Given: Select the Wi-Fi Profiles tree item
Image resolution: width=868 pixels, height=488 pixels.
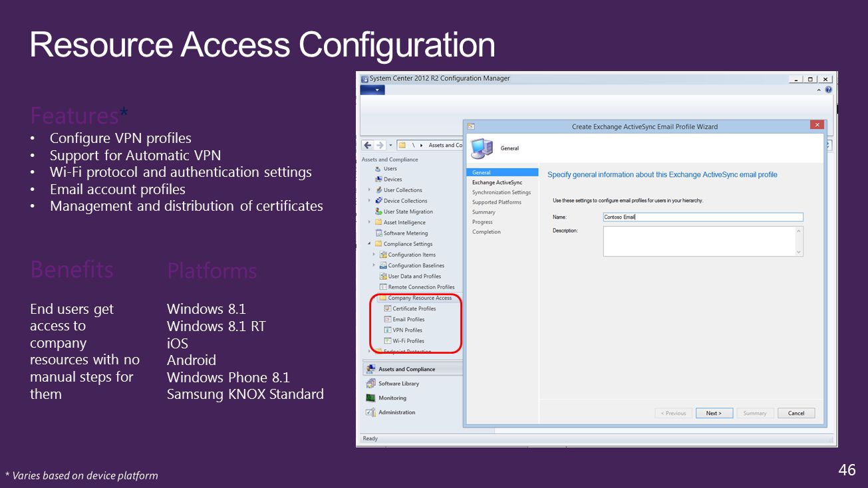Looking at the screenshot, I should pos(408,340).
